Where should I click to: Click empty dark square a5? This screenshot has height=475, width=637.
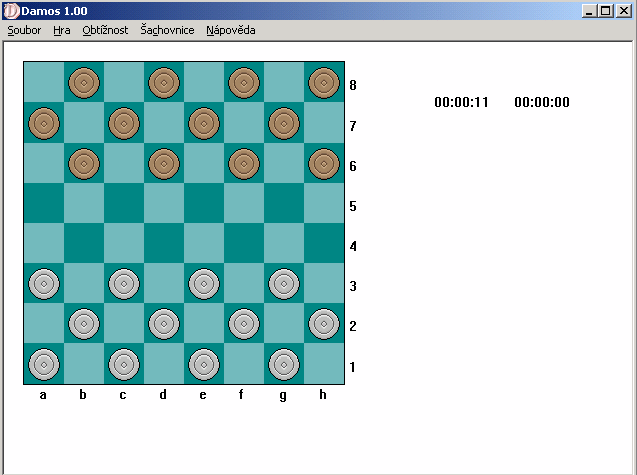tap(44, 203)
